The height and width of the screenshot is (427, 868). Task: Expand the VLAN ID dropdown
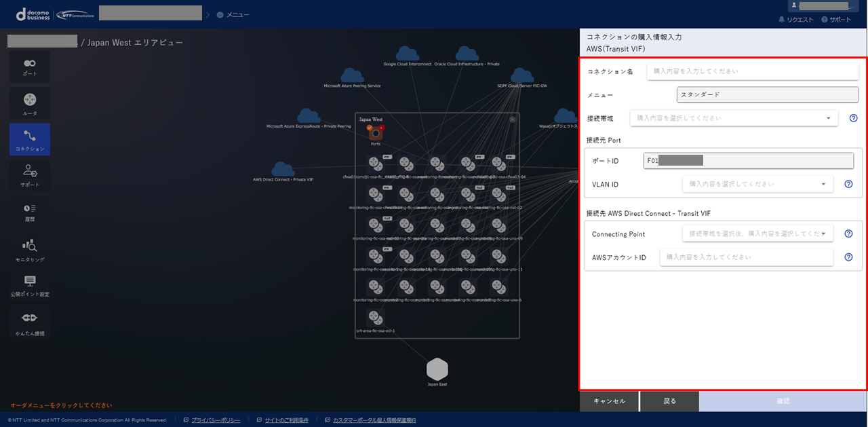757,184
